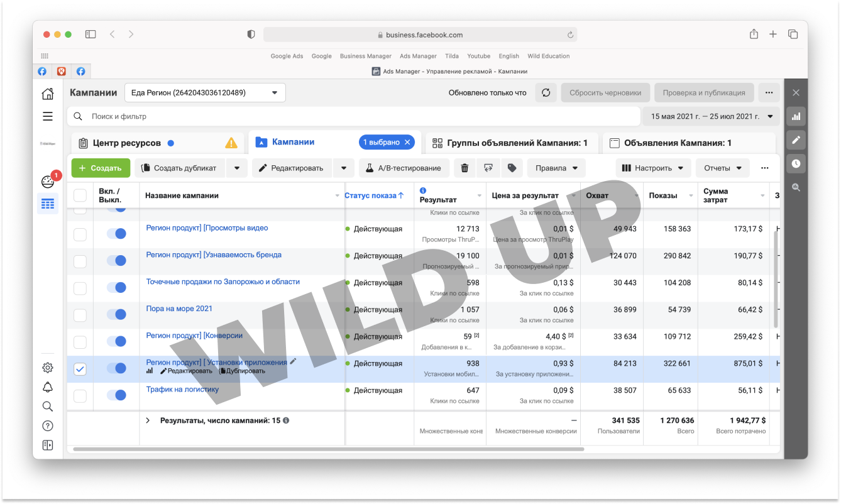Click the A/B-тестирование button
Viewport: 841px width, 504px height.
coord(404,168)
